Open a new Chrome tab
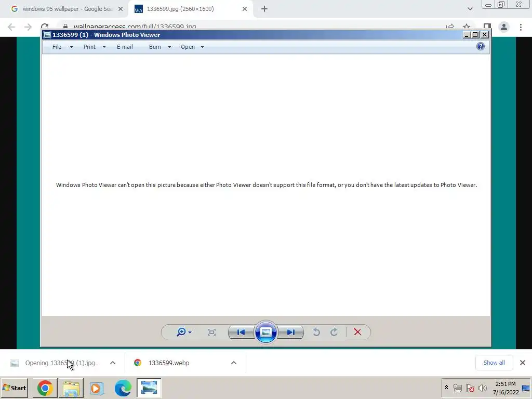532x399 pixels. click(x=264, y=9)
